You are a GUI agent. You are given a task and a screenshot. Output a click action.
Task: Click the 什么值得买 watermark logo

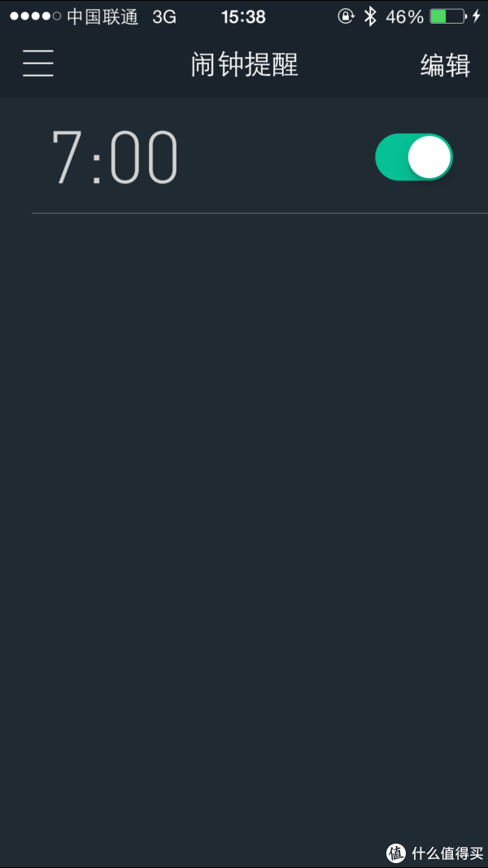coord(396,853)
